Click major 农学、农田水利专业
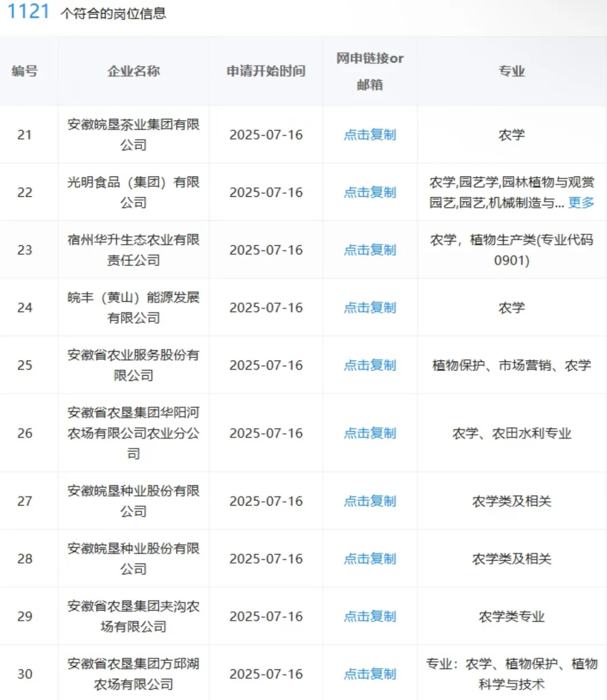 coord(511,433)
